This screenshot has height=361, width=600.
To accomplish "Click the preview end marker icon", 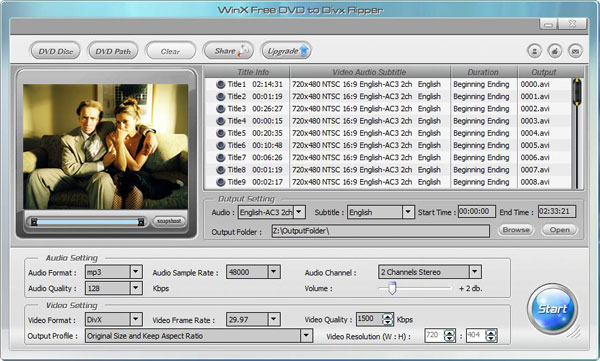I will [141, 222].
